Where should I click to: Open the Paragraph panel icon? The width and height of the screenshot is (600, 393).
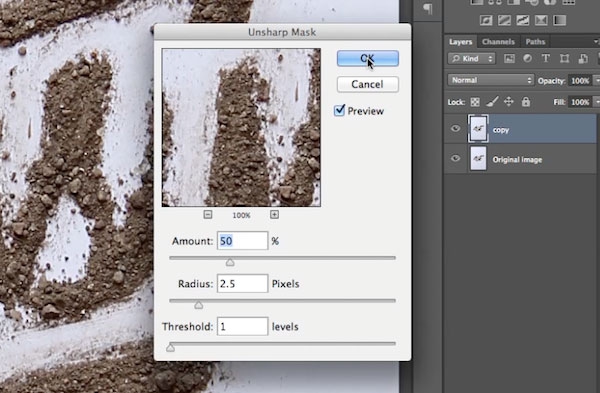click(428, 8)
